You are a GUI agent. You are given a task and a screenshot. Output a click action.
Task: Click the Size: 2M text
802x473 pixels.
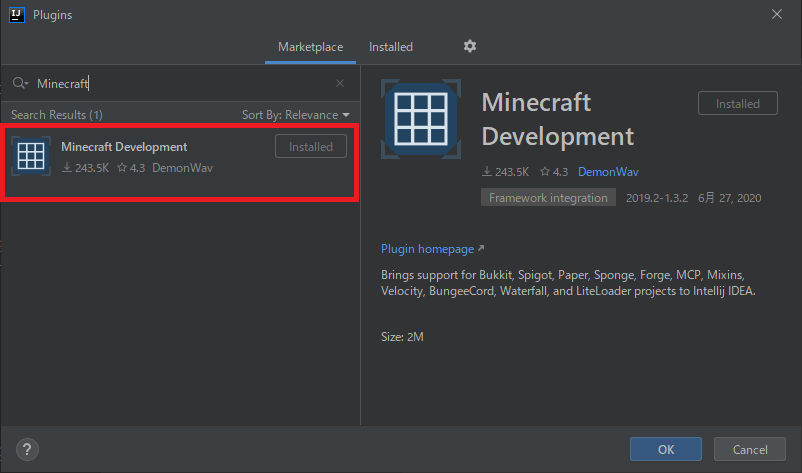[x=402, y=336]
